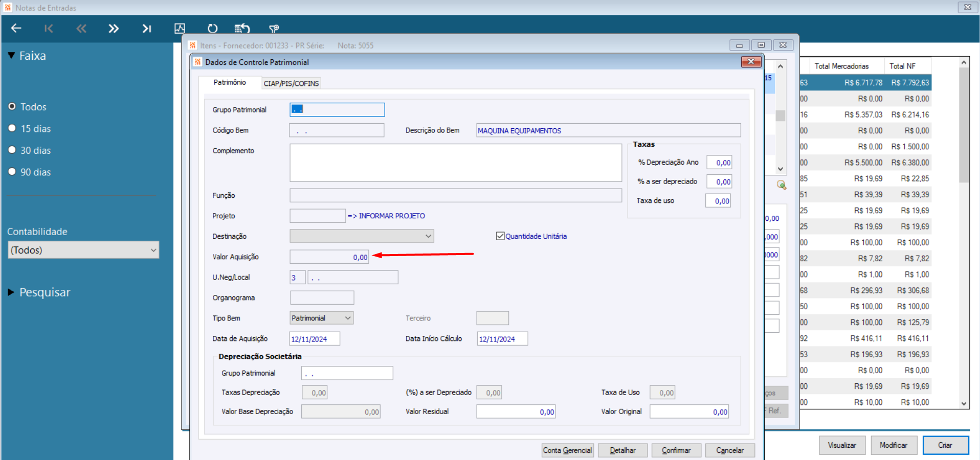Click the Descrição do Bem field
Screen dimensions: 980x460
coord(608,130)
